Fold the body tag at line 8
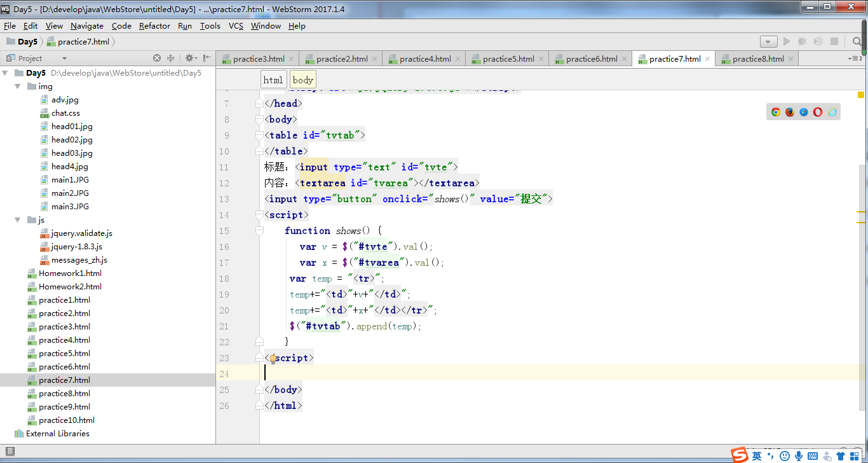868x463 pixels. 259,120
